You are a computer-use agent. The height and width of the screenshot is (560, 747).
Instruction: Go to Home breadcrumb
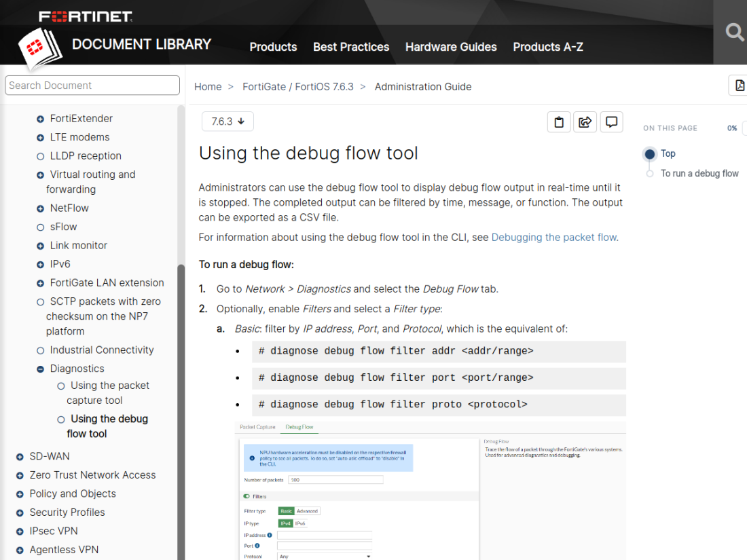208,87
